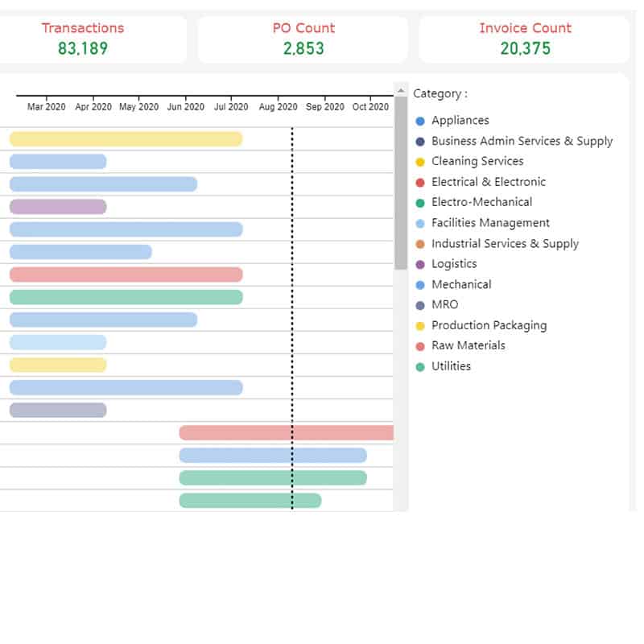
Task: Toggle the Mechanical category filter
Action: point(461,284)
